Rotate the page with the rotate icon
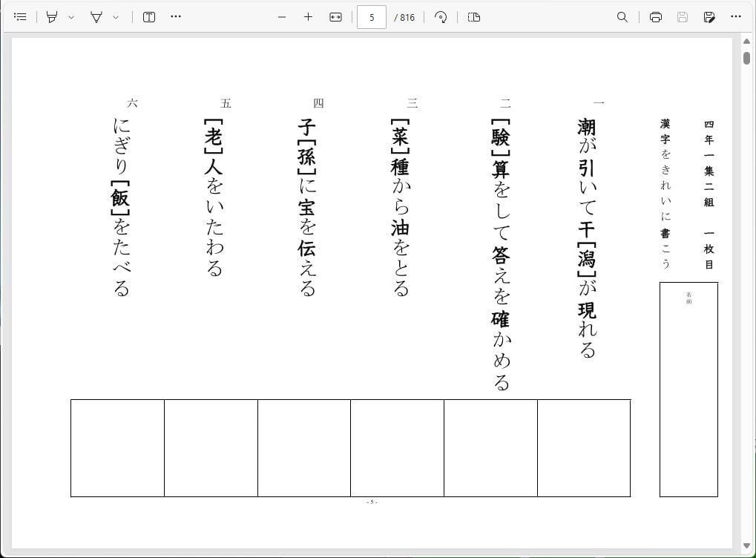This screenshot has width=756, height=558. point(440,17)
